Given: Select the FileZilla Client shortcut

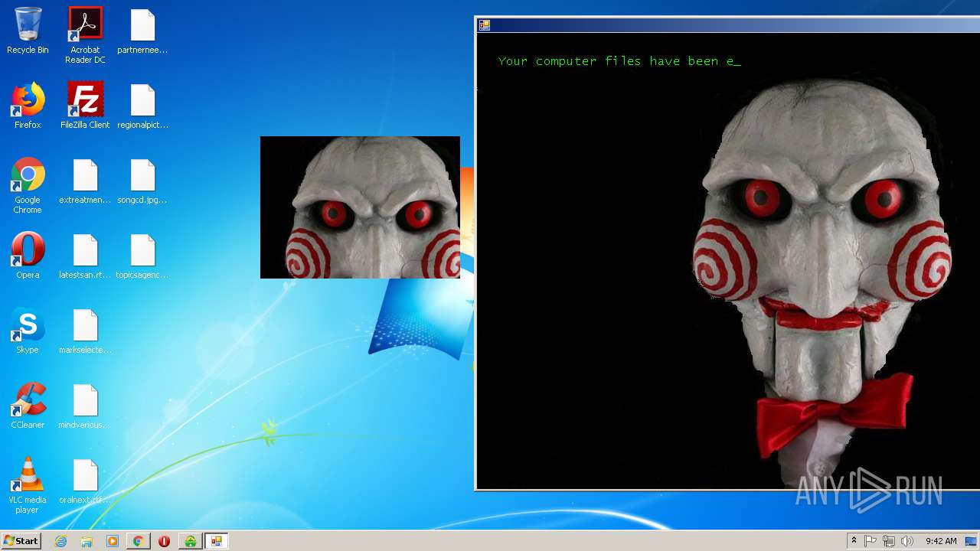Looking at the screenshot, I should pyautogui.click(x=85, y=106).
